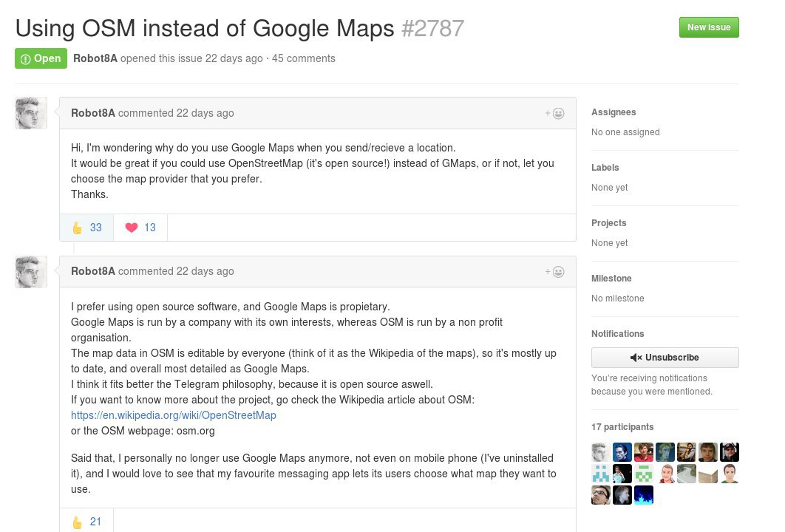
Task: Click the Labels sidebar heading
Action: (x=605, y=168)
